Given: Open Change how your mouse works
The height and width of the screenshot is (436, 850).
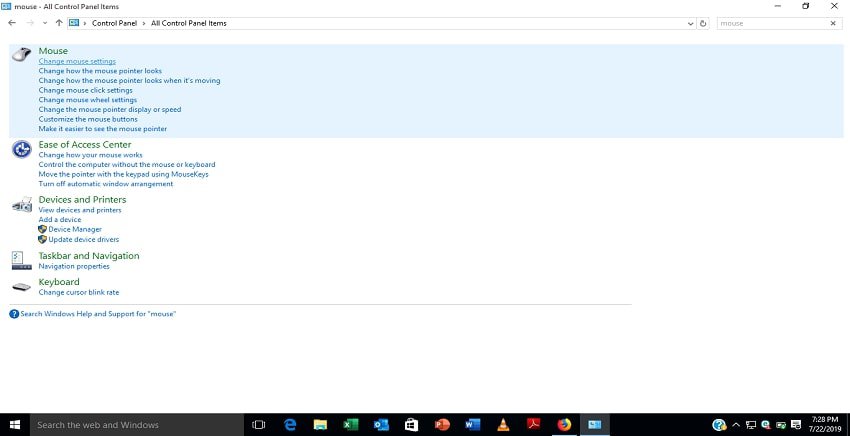Looking at the screenshot, I should [91, 155].
